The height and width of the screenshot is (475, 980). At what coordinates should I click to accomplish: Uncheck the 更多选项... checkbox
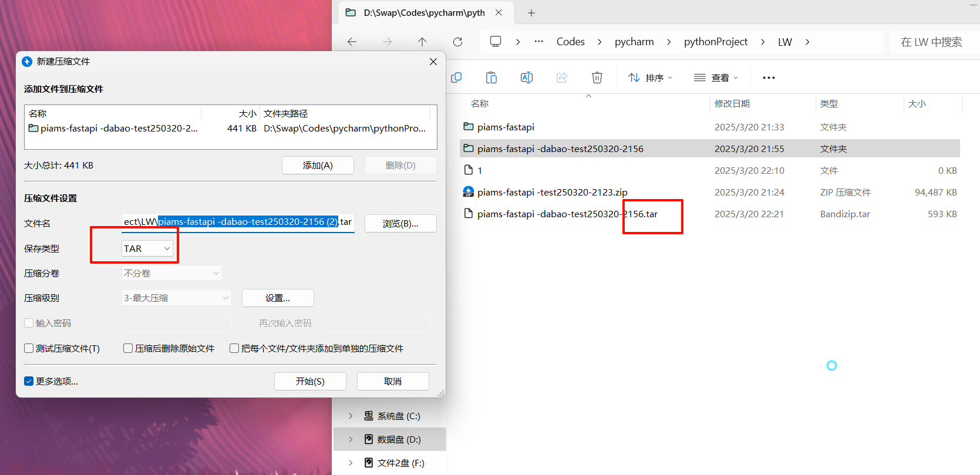pos(29,381)
